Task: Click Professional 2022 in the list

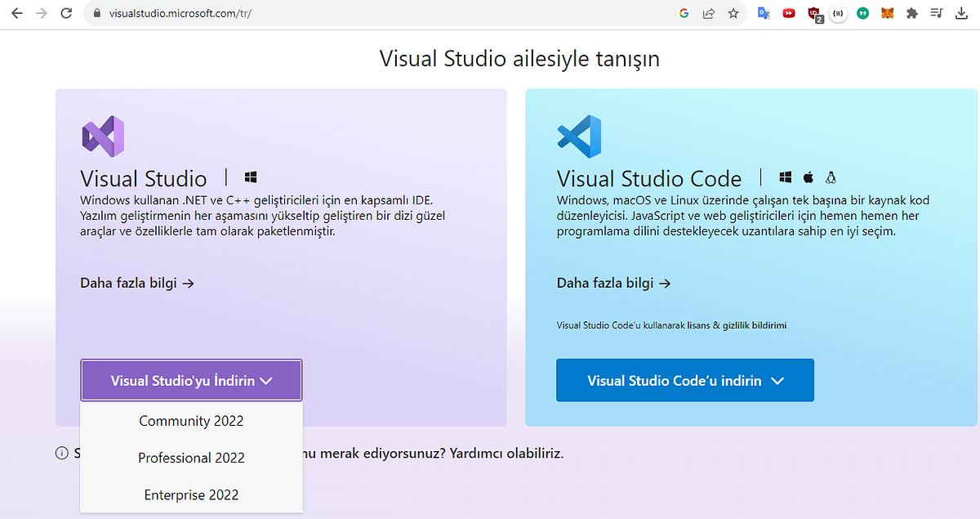Action: pos(191,458)
